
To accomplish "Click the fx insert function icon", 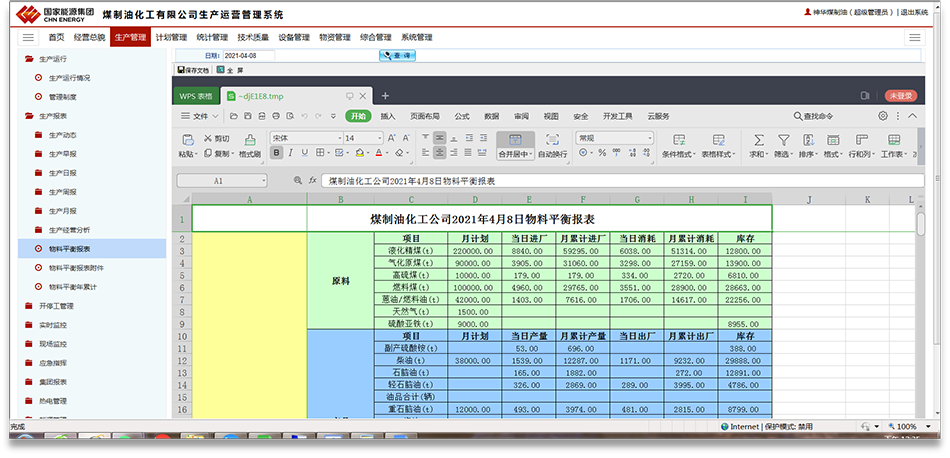I will tap(313, 180).
